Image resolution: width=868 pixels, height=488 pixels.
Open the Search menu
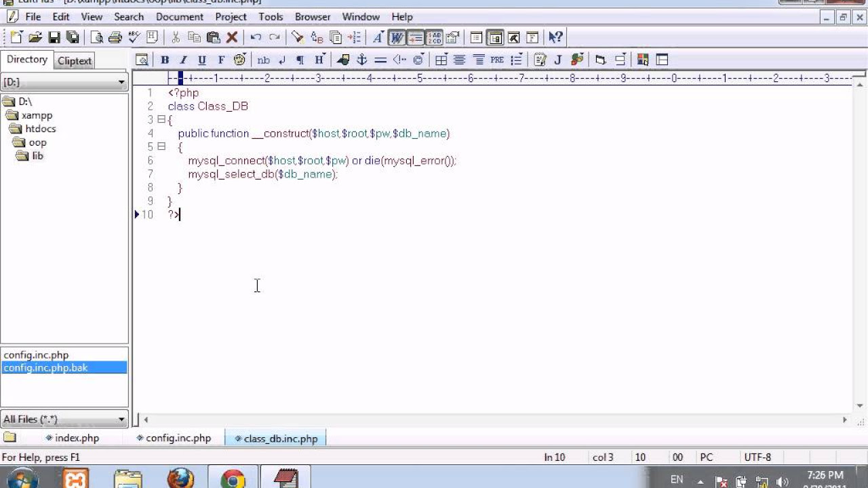129,16
